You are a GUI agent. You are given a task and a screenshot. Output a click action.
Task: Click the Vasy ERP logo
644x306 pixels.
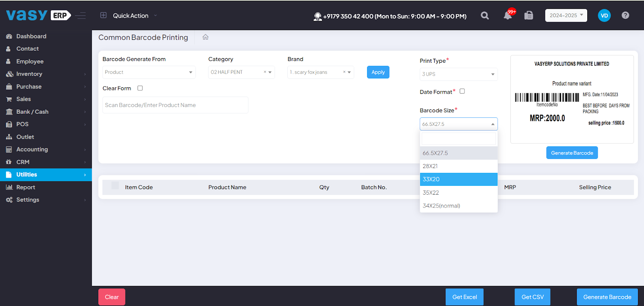[39, 15]
